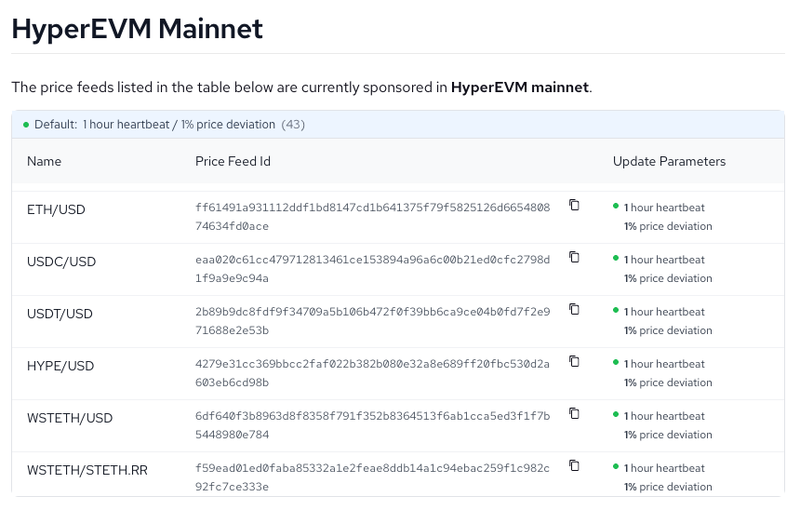Select the USDT/USD name cell
Image resolution: width=800 pixels, height=510 pixels.
pos(60,314)
